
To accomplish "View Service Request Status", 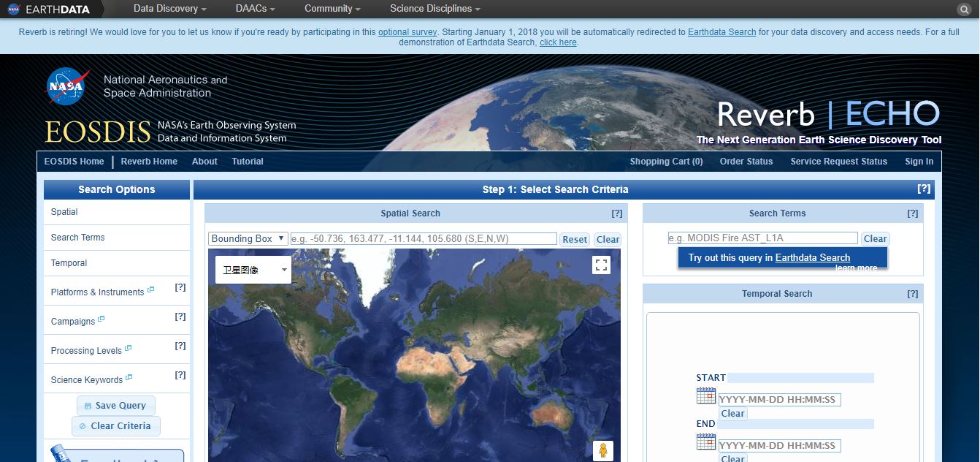I will click(839, 162).
